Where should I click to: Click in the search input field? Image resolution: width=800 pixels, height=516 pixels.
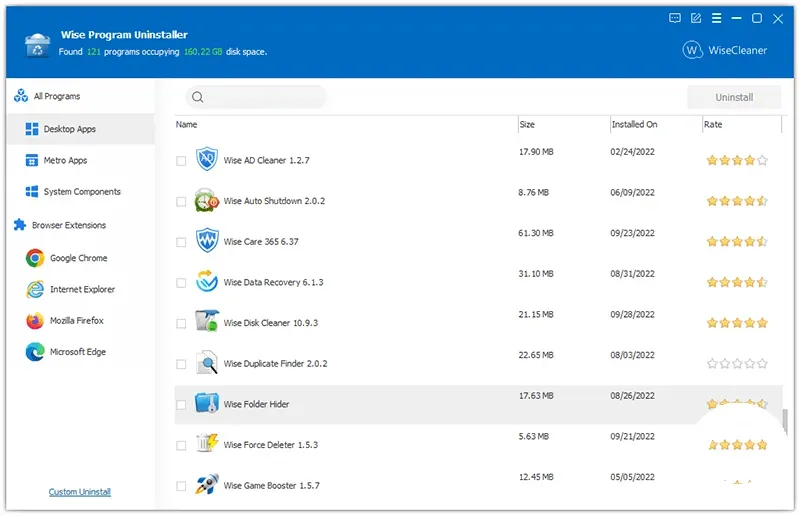[x=256, y=97]
